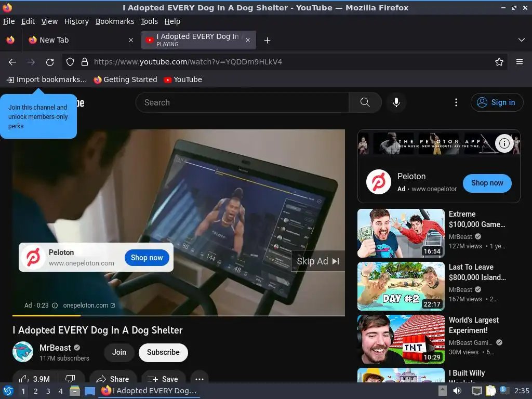Open the Firefox View pinned icon
The image size is (532, 399).
click(x=10, y=40)
